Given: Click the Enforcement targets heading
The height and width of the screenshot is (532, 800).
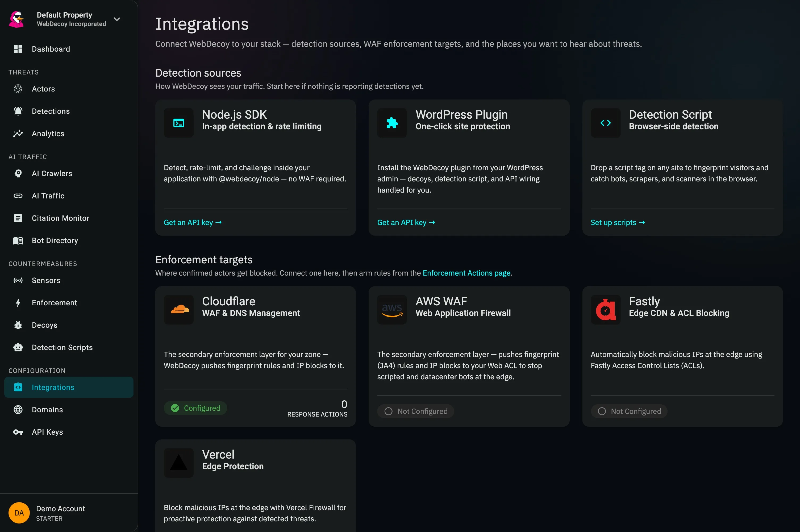Looking at the screenshot, I should pyautogui.click(x=204, y=260).
